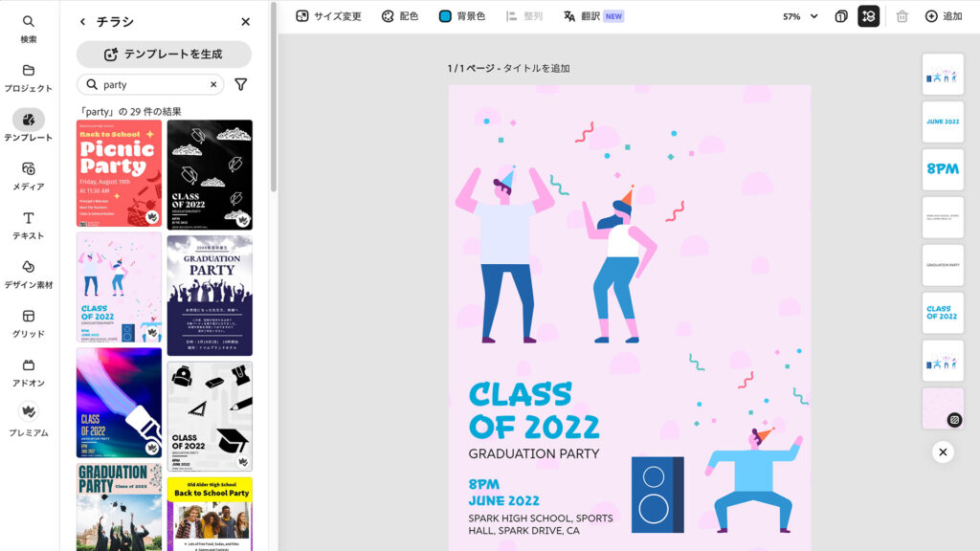Open the サイズ変更 (Resize) tool
Image resolution: width=980 pixels, height=551 pixels.
[x=329, y=15]
